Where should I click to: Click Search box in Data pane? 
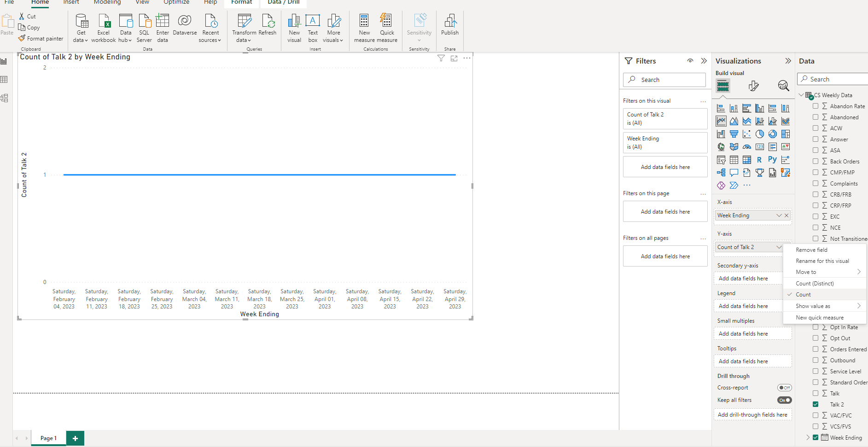833,79
